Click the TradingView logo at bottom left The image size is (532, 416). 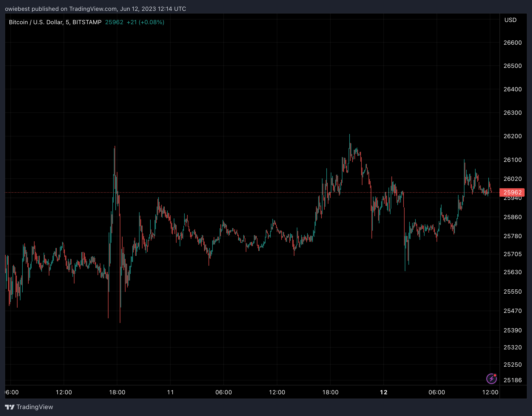(x=10, y=407)
